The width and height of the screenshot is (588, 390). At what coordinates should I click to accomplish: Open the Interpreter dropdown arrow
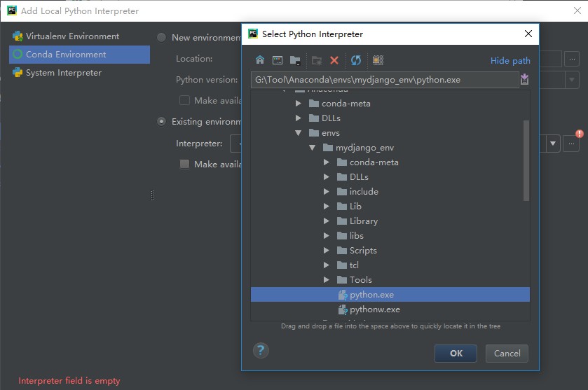coord(552,144)
